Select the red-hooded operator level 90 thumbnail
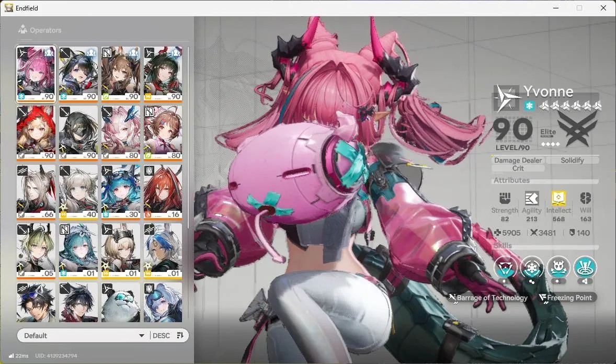The width and height of the screenshot is (616, 364). [36, 133]
